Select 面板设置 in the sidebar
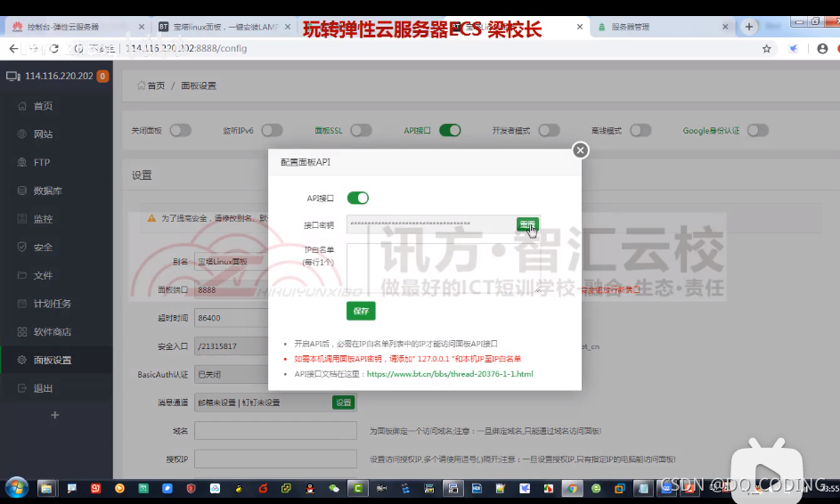 point(52,360)
